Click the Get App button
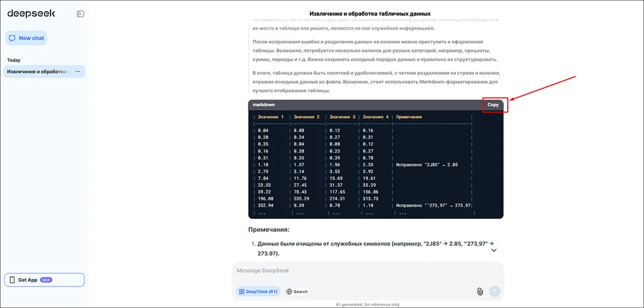644x308 pixels. tap(45, 280)
